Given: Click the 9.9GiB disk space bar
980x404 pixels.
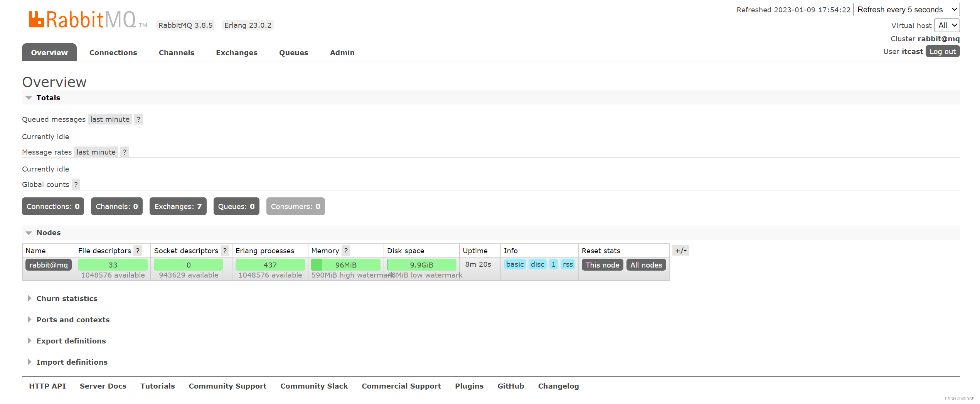Looking at the screenshot, I should (x=422, y=265).
